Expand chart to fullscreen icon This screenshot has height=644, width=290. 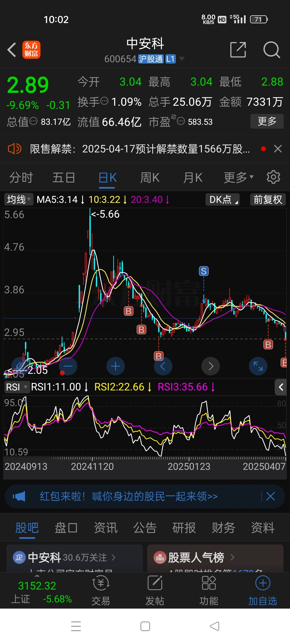(x=258, y=366)
